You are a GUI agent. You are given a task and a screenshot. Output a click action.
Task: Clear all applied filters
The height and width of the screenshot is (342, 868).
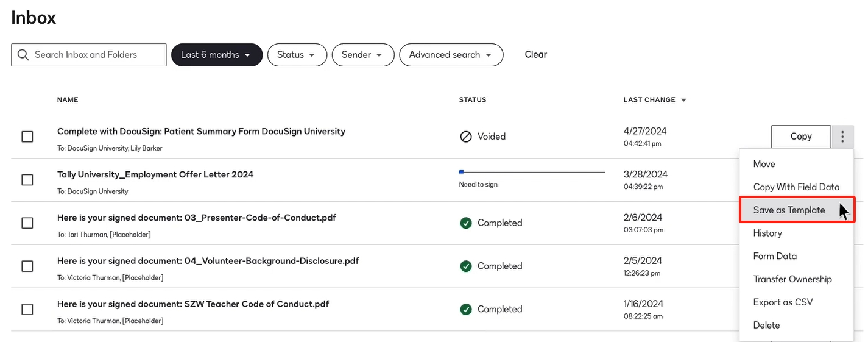point(535,55)
